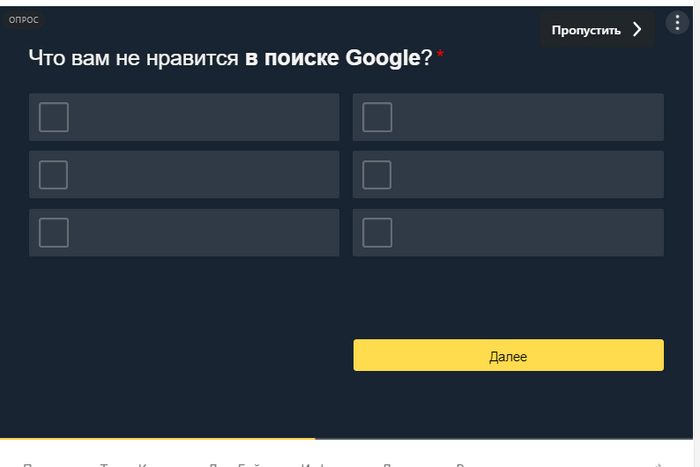
Task: Click the small arrow on the bottom strip
Action: pos(657,464)
